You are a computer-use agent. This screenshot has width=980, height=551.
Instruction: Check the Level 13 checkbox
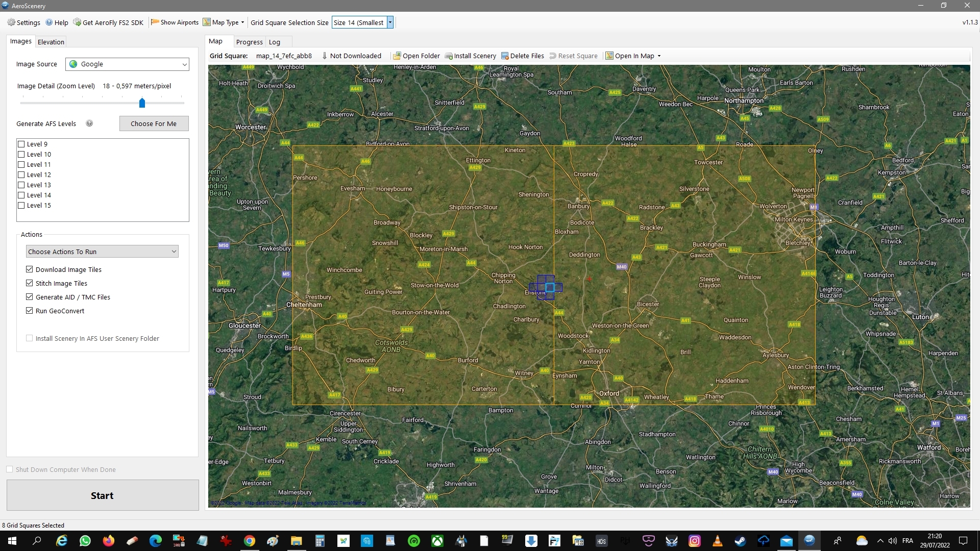(x=21, y=185)
